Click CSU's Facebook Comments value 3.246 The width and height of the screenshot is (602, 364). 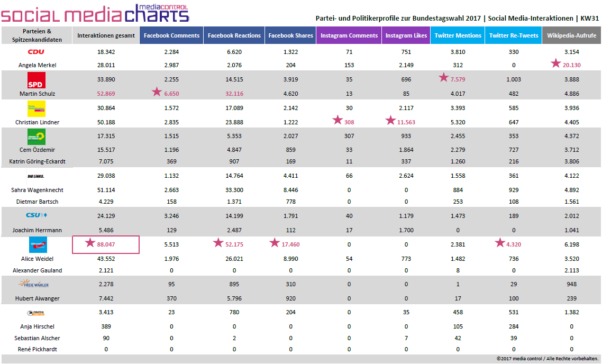171,216
